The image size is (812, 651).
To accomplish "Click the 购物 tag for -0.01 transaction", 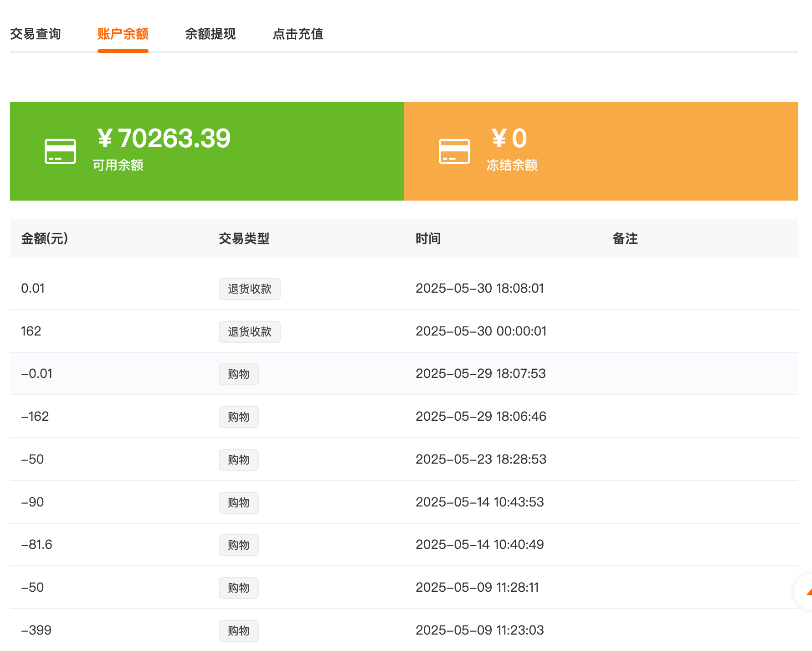I will click(x=238, y=374).
